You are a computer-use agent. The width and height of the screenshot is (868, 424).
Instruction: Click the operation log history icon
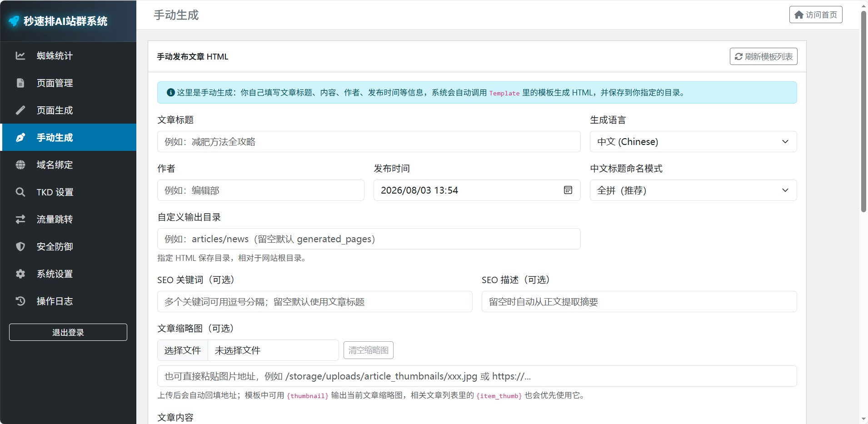click(20, 301)
